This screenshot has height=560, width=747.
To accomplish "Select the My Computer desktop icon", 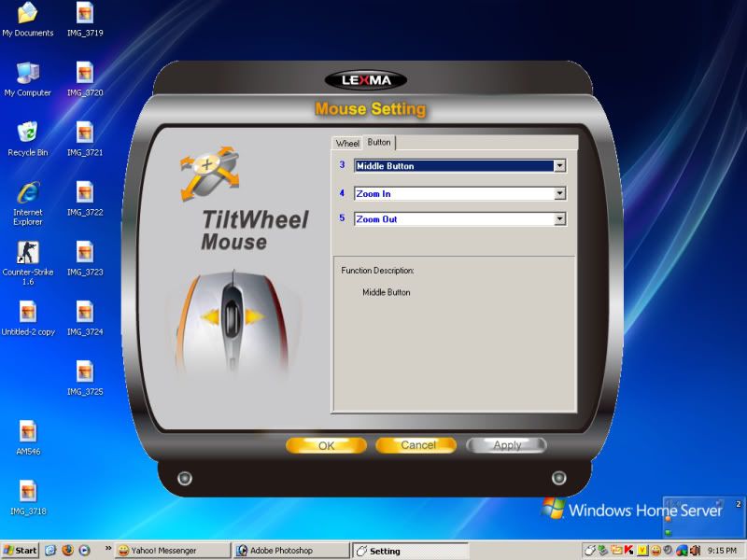I will [27, 74].
